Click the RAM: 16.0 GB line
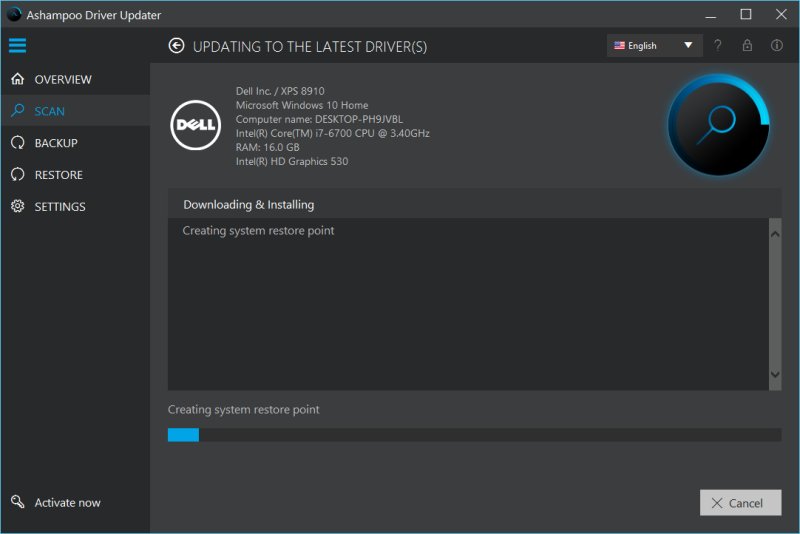 pos(267,147)
